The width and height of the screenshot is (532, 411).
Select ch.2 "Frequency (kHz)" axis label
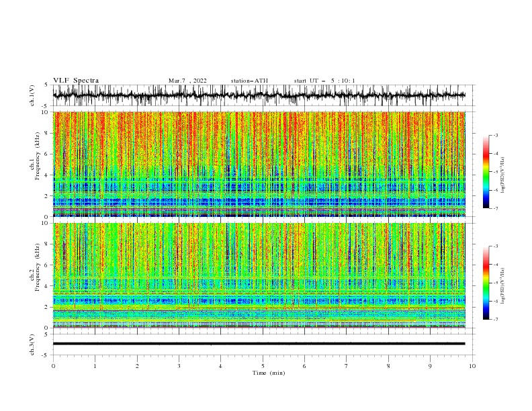coord(38,267)
